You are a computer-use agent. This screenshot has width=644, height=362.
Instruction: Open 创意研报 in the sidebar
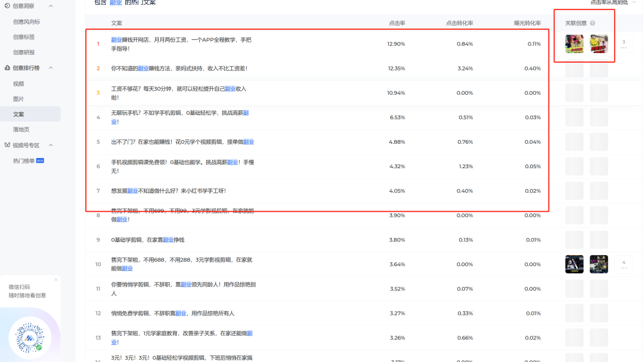(24, 52)
